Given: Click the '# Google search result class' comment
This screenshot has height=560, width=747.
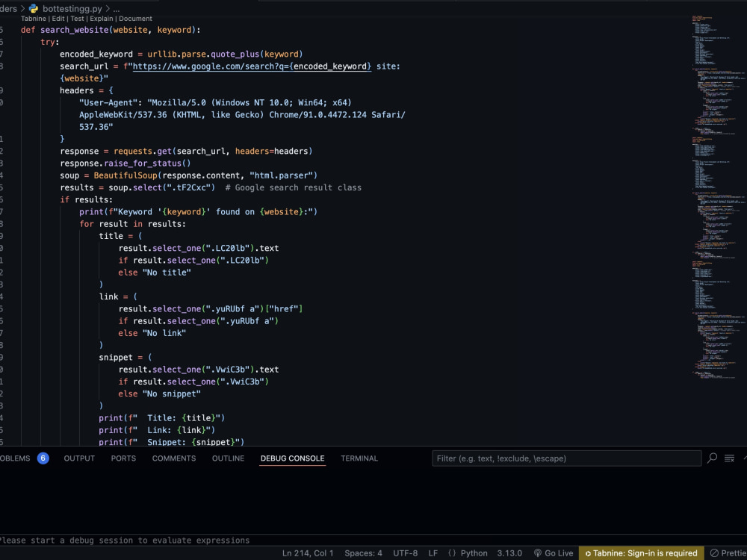Looking at the screenshot, I should coord(294,187).
